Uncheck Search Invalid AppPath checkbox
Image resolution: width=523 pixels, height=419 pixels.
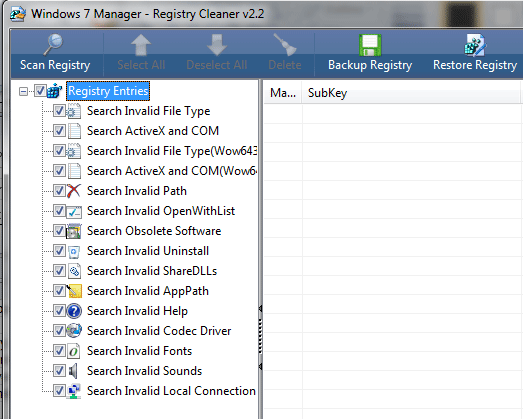coord(59,291)
